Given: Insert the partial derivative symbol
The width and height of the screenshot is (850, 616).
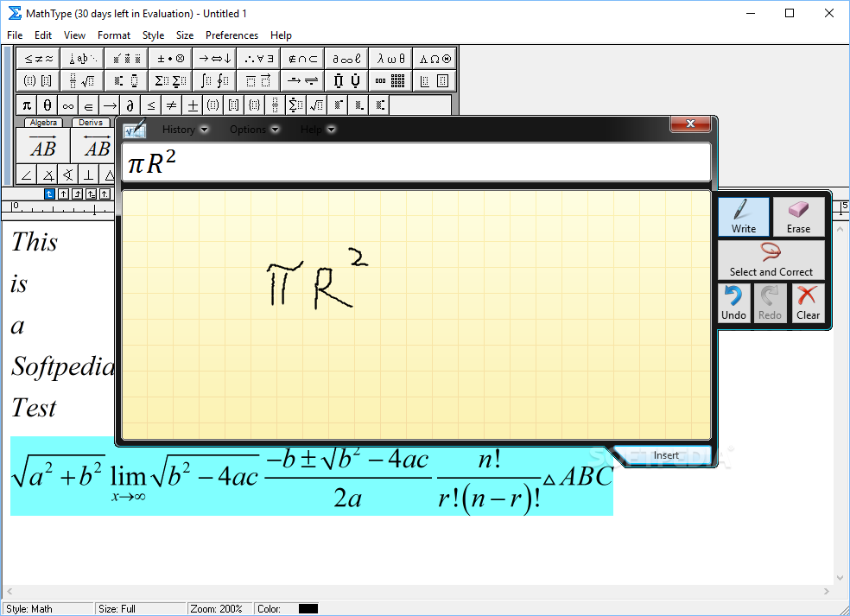Looking at the screenshot, I should pos(130,105).
